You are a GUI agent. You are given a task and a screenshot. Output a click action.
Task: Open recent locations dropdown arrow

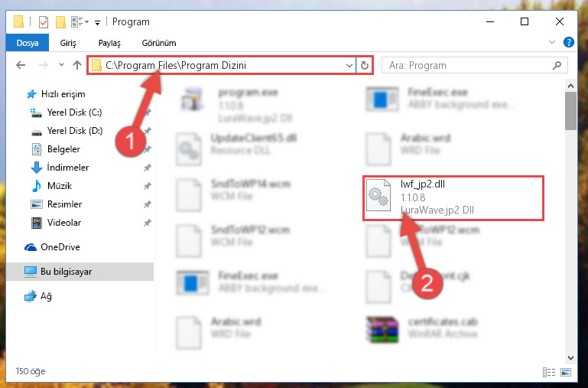pyautogui.click(x=61, y=65)
